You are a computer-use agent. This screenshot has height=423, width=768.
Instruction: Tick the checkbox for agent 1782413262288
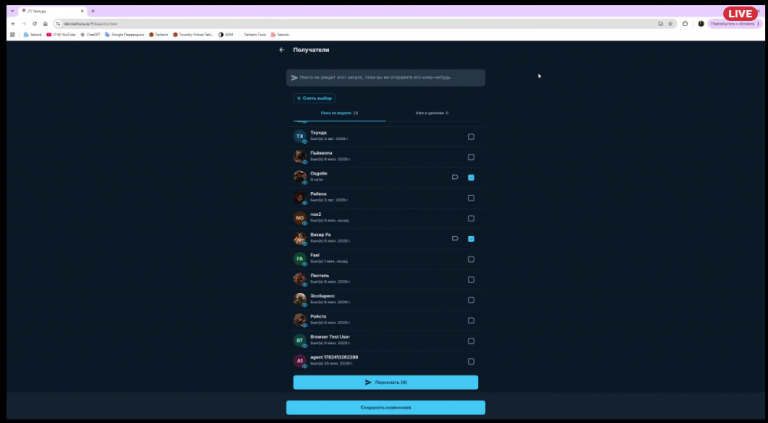coord(471,361)
